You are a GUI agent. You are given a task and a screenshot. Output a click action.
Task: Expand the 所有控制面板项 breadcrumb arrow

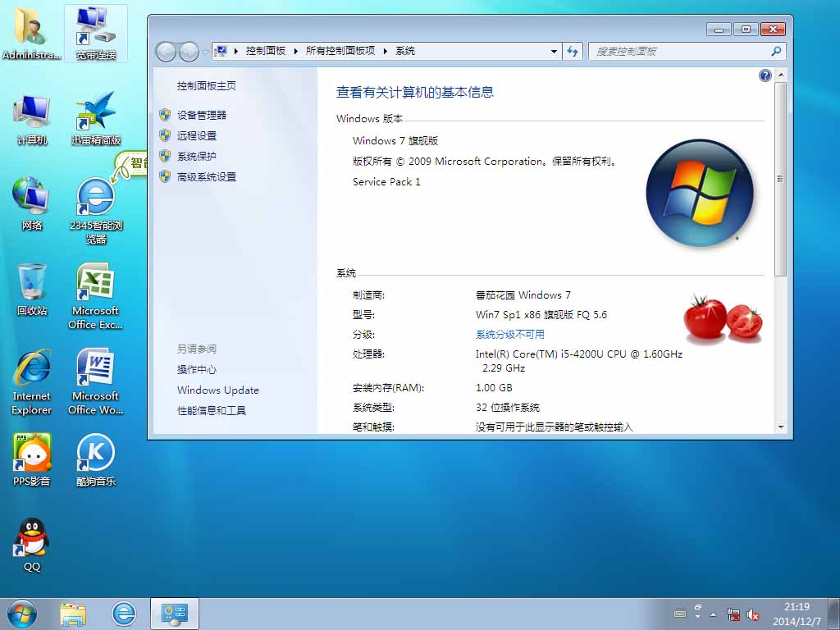pyautogui.click(x=385, y=52)
